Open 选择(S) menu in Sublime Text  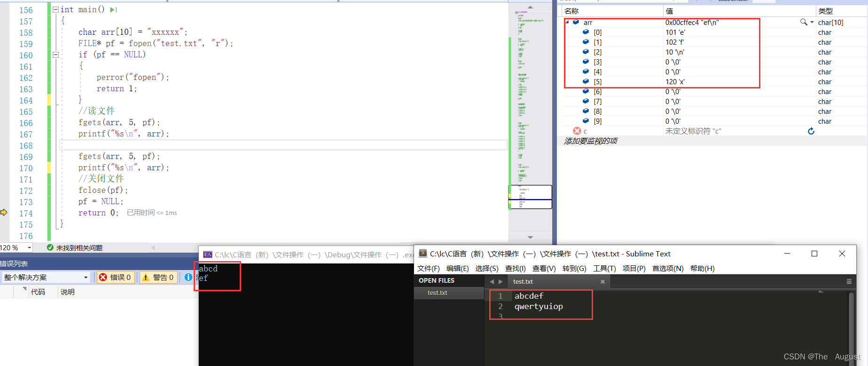(487, 268)
